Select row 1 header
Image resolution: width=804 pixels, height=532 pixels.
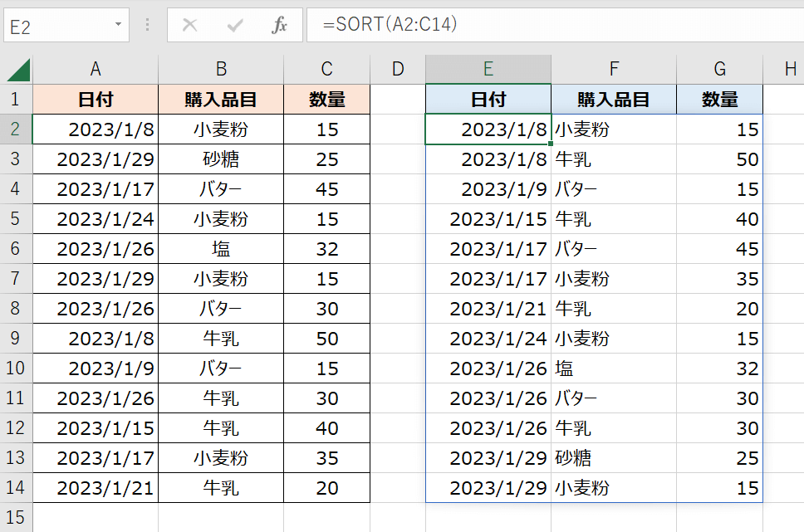pos(16,100)
